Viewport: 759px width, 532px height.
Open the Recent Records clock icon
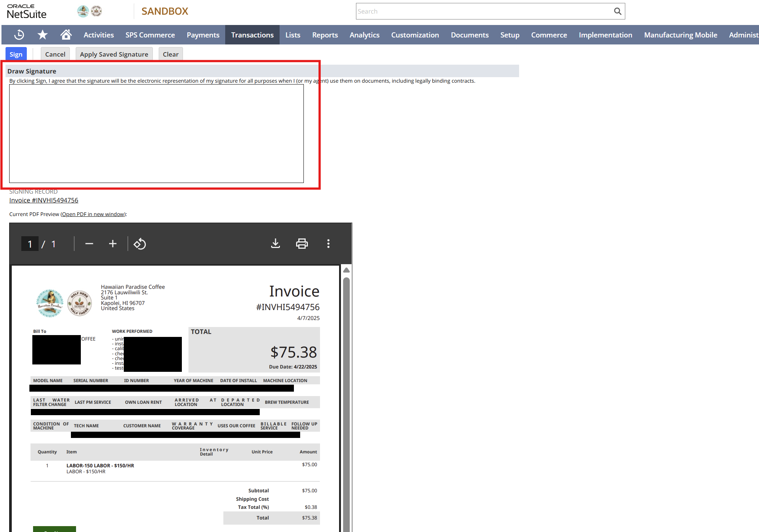click(x=19, y=35)
